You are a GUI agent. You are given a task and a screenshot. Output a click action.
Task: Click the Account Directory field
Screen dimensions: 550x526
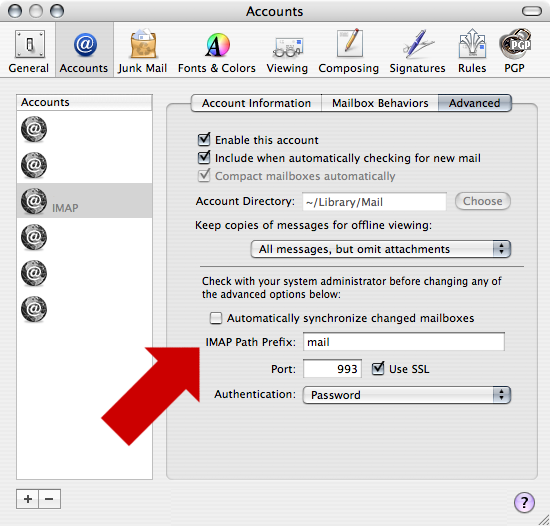[x=374, y=202]
